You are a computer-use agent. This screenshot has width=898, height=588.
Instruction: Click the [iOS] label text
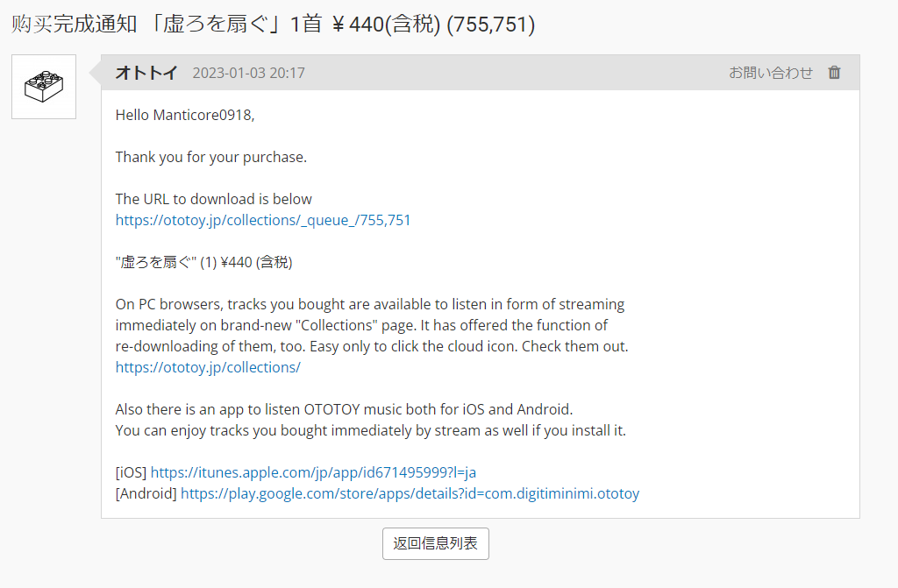(132, 472)
